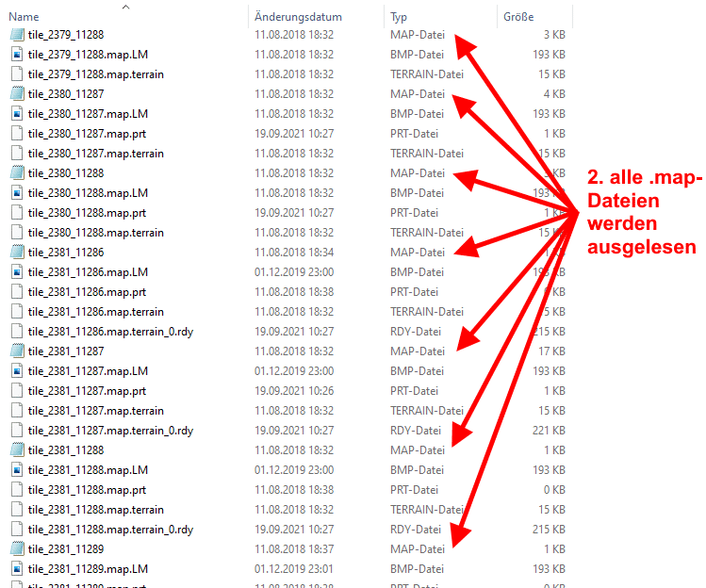
Task: Click the tile_2379_11288.map.LM bitmap icon
Action: 16,55
